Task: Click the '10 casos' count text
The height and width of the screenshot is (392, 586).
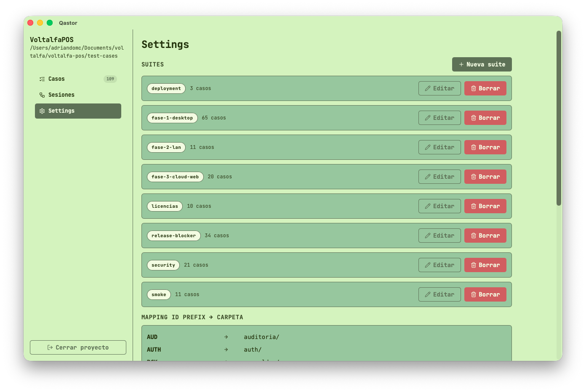Action: tap(199, 206)
